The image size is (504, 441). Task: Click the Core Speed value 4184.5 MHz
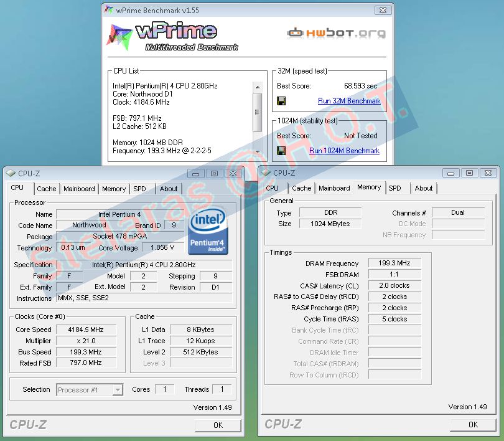[86, 330]
